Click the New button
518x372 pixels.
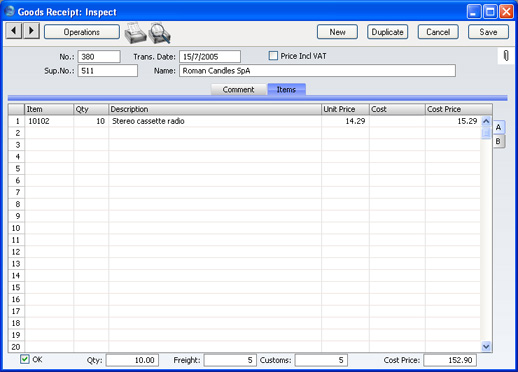(x=337, y=32)
